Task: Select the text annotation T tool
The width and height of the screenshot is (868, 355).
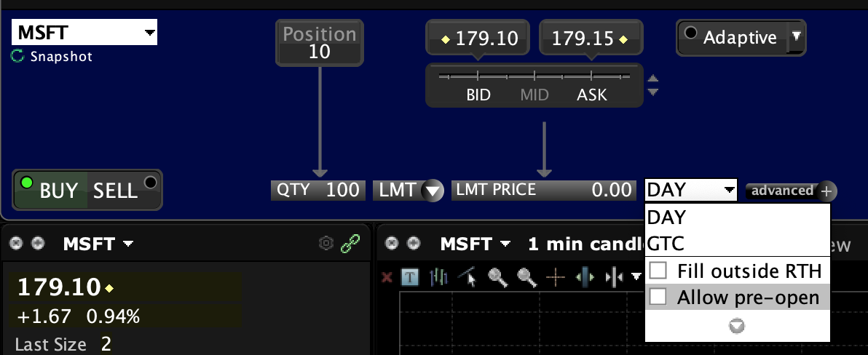Action: coord(409,276)
